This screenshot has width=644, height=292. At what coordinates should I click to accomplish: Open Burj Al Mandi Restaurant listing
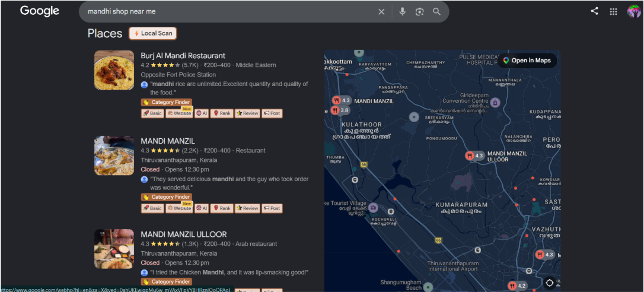183,56
